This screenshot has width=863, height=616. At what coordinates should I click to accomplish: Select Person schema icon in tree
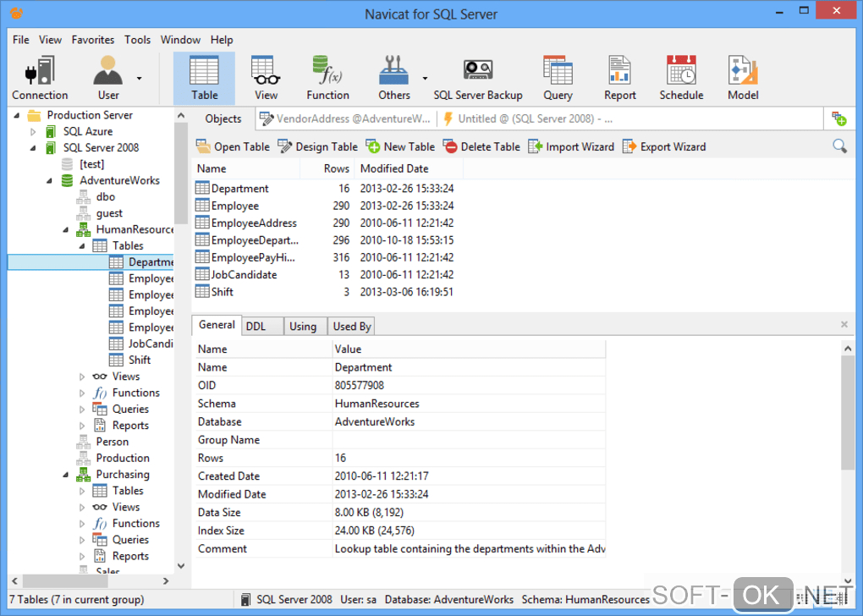tap(83, 442)
